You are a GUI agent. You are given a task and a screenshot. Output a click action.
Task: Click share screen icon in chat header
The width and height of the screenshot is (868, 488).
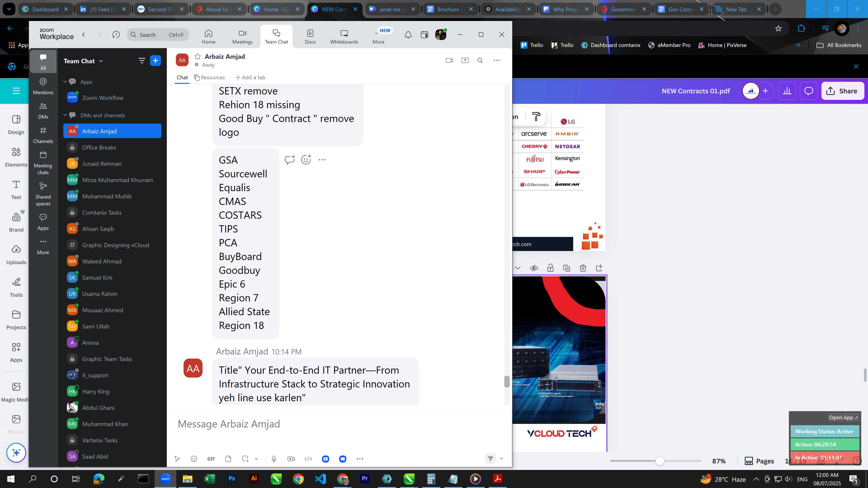pyautogui.click(x=465, y=60)
